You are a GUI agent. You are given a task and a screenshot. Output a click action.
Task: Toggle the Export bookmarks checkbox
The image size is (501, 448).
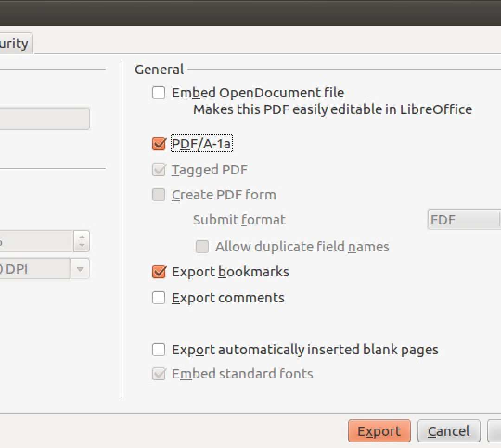159,272
